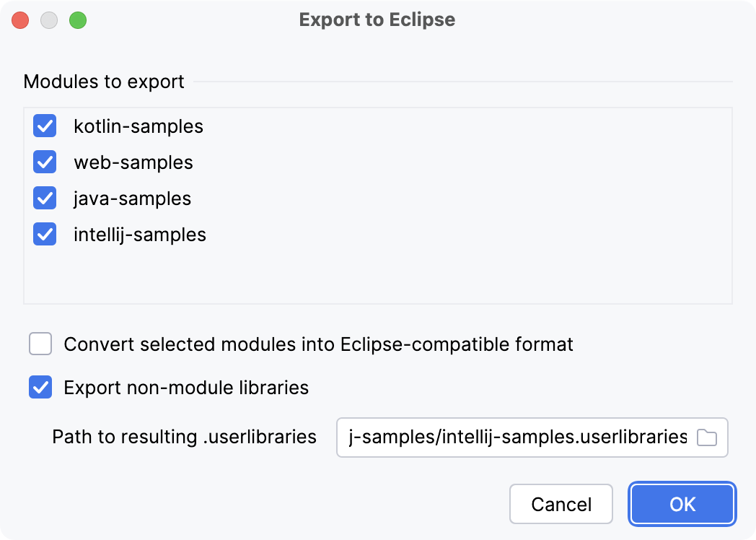Disable the intellij-samples module export
This screenshot has height=540, width=756.
pos(44,235)
